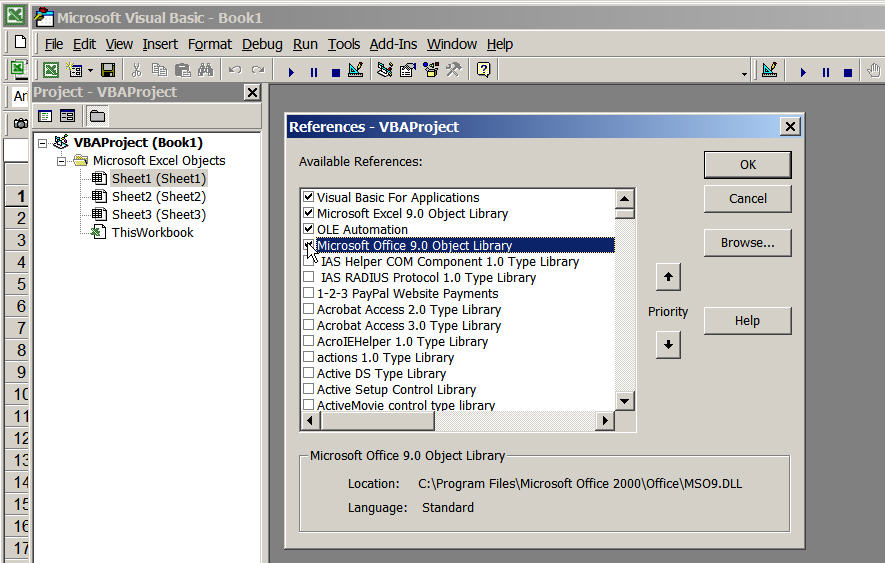Save the project with the floppy disk icon
The image size is (885, 563).
click(x=108, y=70)
